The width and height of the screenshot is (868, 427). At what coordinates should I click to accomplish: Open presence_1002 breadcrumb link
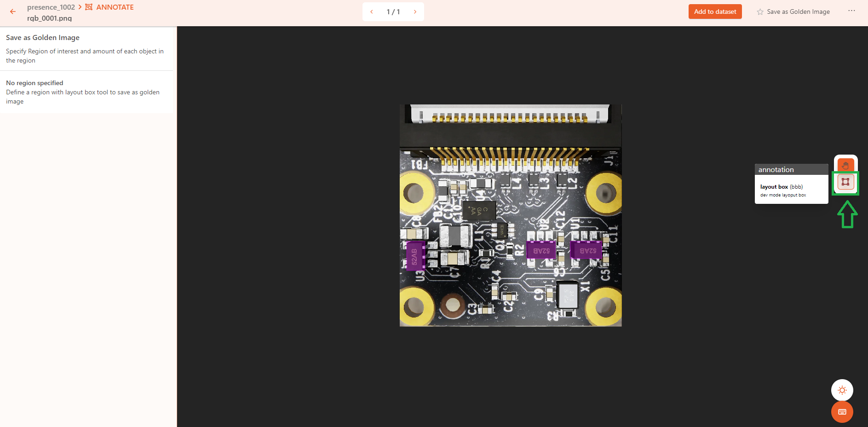coord(51,7)
